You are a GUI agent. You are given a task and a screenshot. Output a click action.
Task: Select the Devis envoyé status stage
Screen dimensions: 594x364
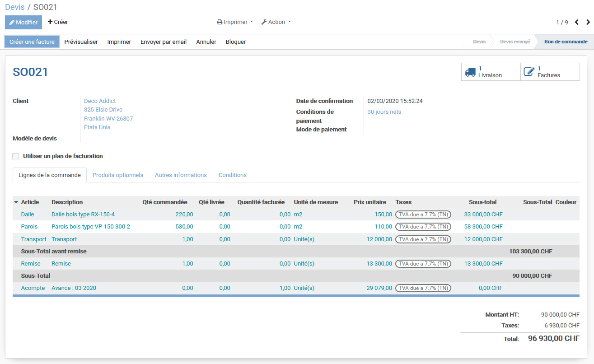pyautogui.click(x=514, y=42)
